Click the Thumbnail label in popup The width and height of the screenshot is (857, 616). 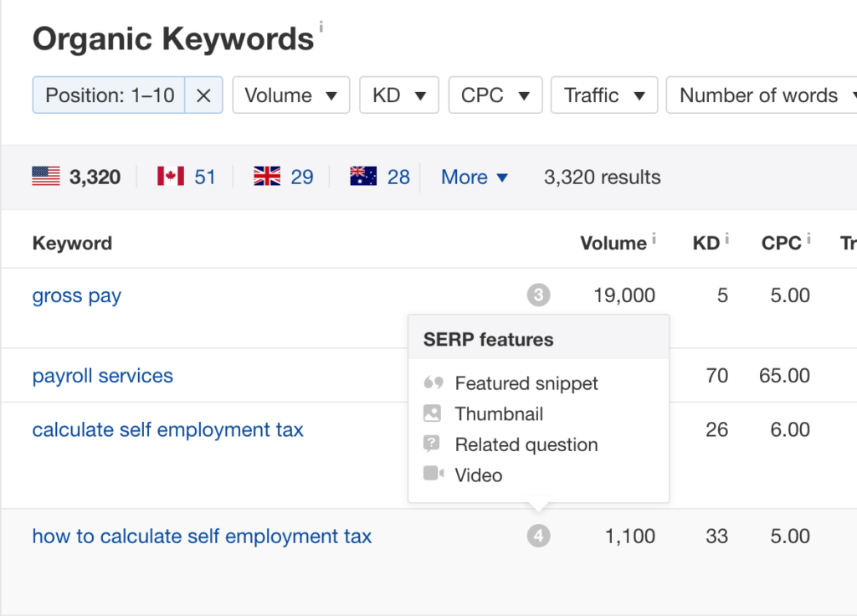click(x=499, y=414)
